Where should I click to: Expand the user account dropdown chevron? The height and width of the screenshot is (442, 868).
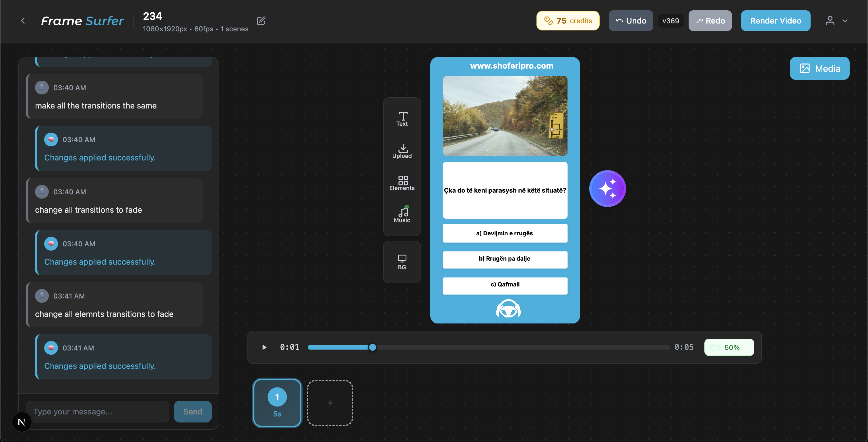point(845,21)
